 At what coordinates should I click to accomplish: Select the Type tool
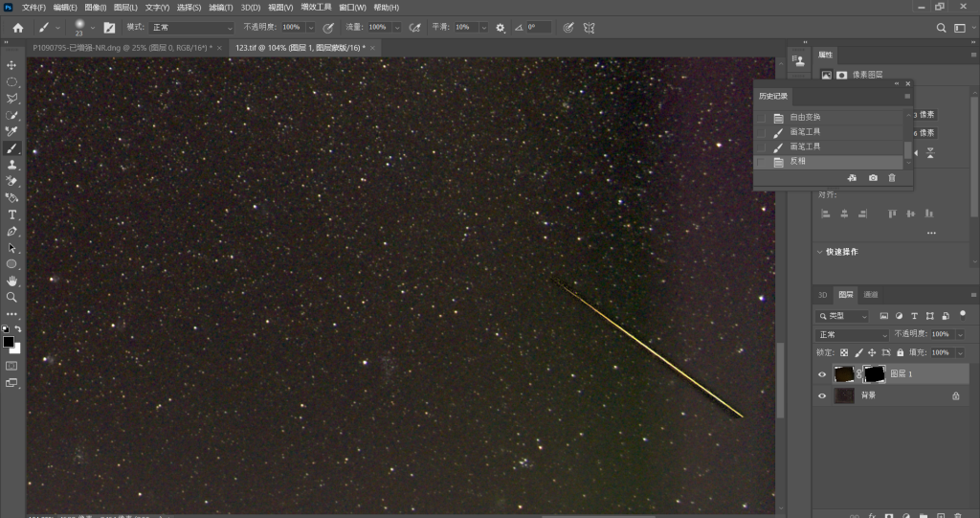pos(11,214)
